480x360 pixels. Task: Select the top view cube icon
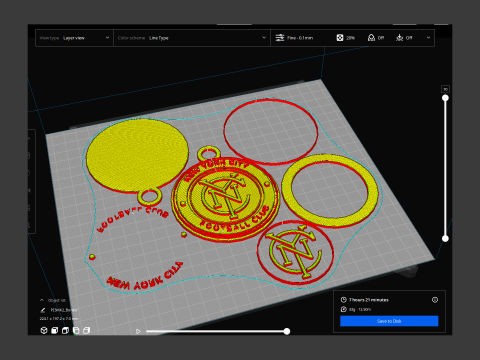coord(65,330)
